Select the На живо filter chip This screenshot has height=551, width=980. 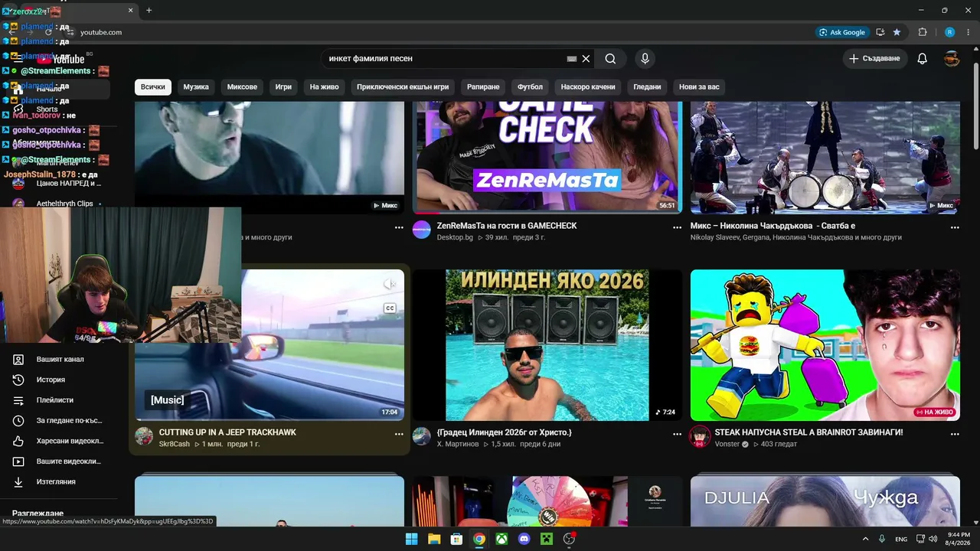324,87
